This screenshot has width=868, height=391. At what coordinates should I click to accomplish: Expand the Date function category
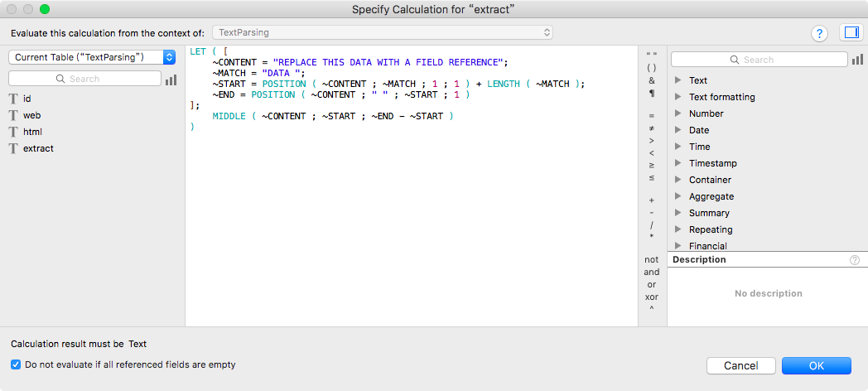click(x=678, y=130)
